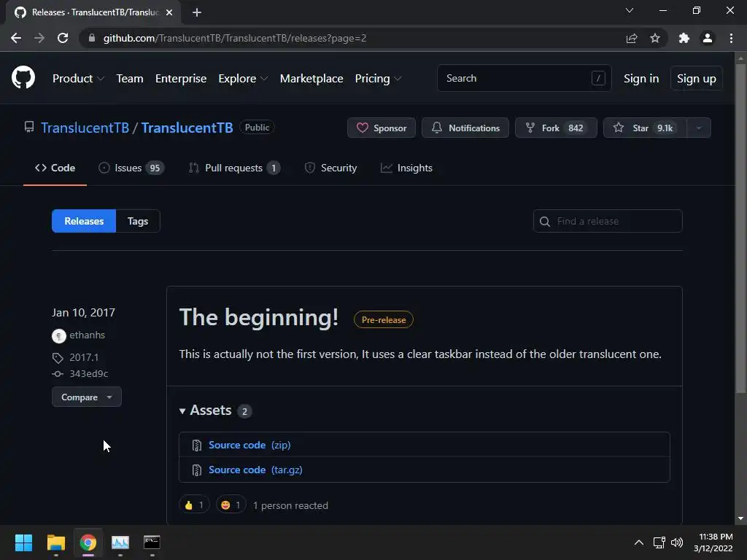Open File Explorer from taskbar
Image resolution: width=747 pixels, height=560 pixels.
55,542
